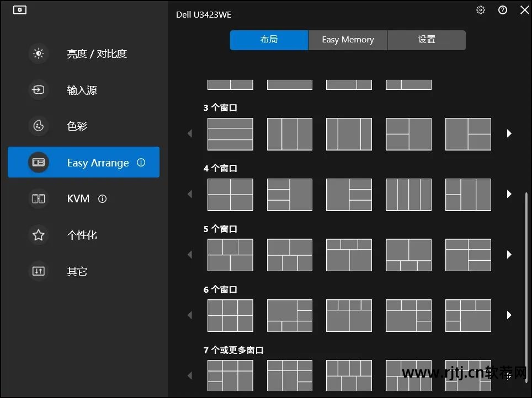Open the color palette icon
This screenshot has width=532, height=398.
click(38, 126)
